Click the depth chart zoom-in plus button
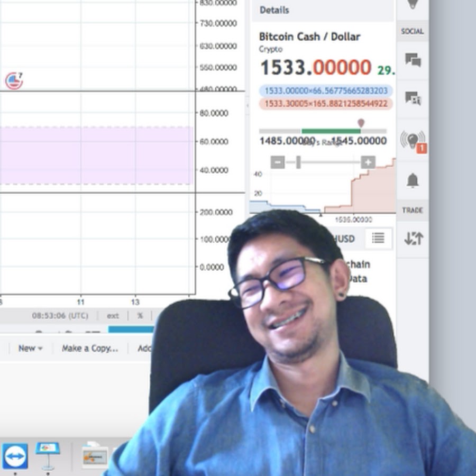 point(368,162)
